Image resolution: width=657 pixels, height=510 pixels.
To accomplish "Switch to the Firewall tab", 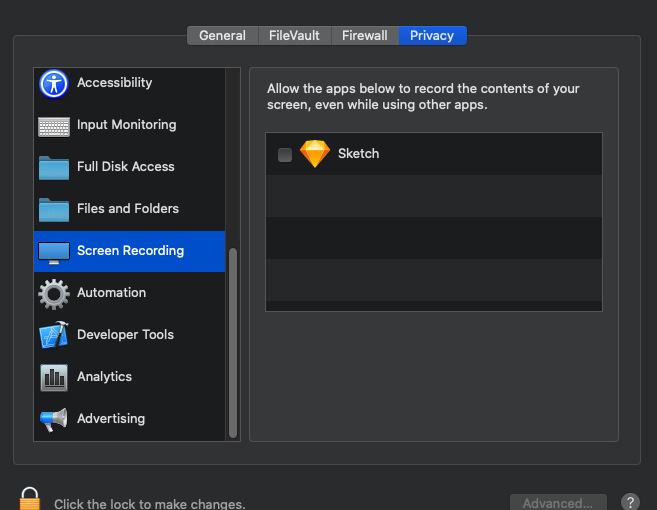I will point(365,36).
